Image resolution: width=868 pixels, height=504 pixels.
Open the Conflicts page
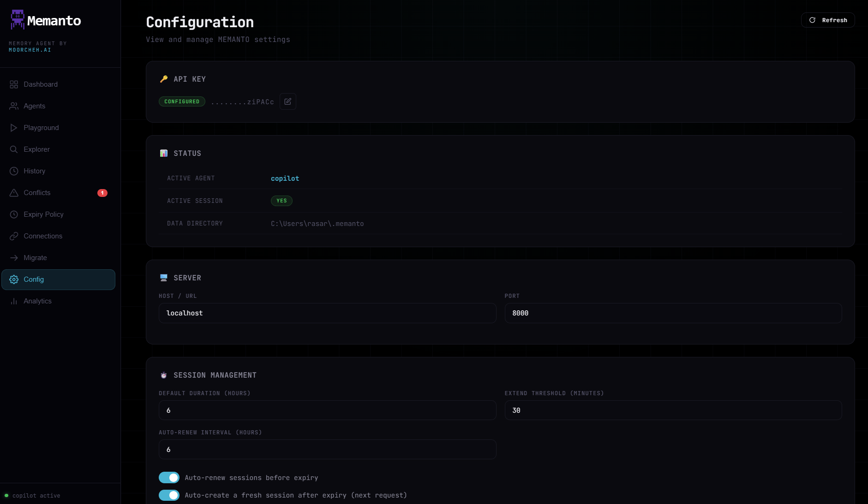tap(58, 193)
